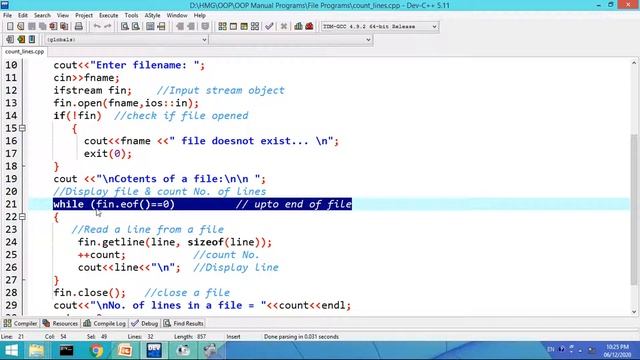This screenshot has height=360, width=640.
Task: Switch to the Find Results bottom tab
Action: [183, 323]
